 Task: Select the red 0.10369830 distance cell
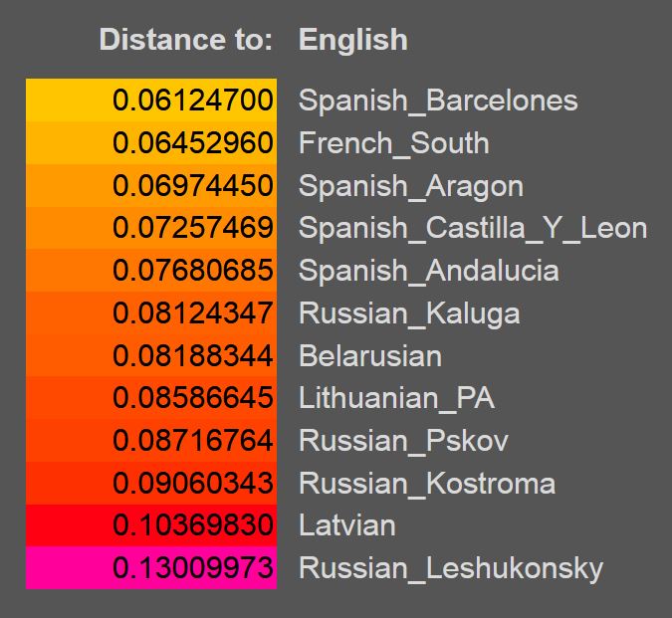tap(151, 525)
